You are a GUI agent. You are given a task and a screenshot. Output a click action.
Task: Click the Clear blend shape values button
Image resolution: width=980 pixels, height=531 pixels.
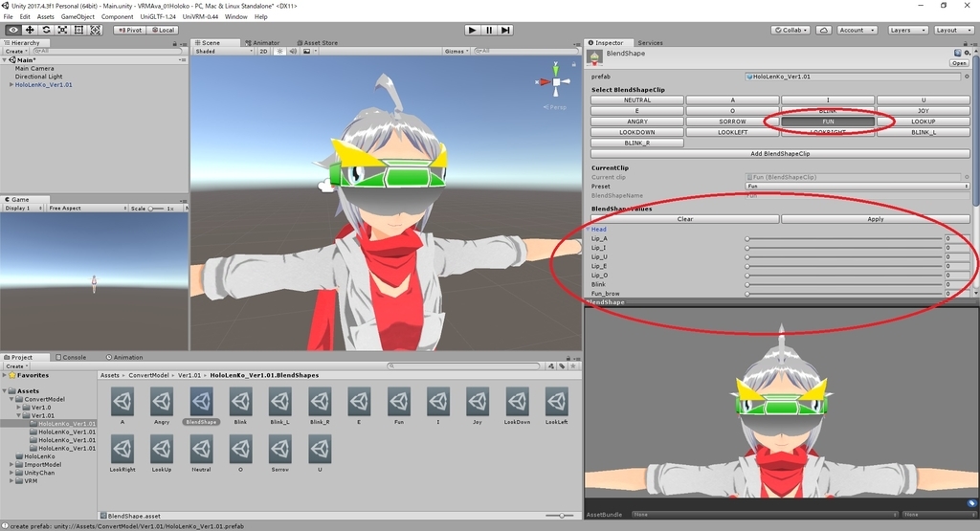point(685,219)
